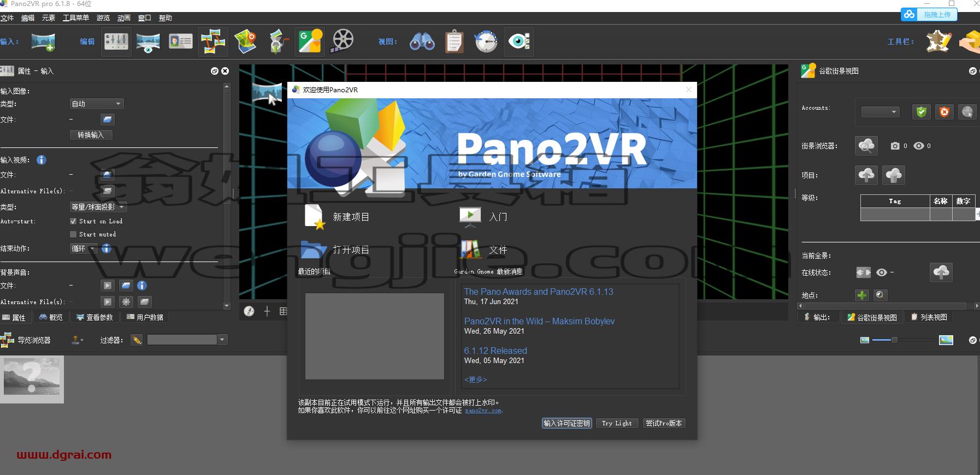Click the 转换输入 button

tap(91, 135)
